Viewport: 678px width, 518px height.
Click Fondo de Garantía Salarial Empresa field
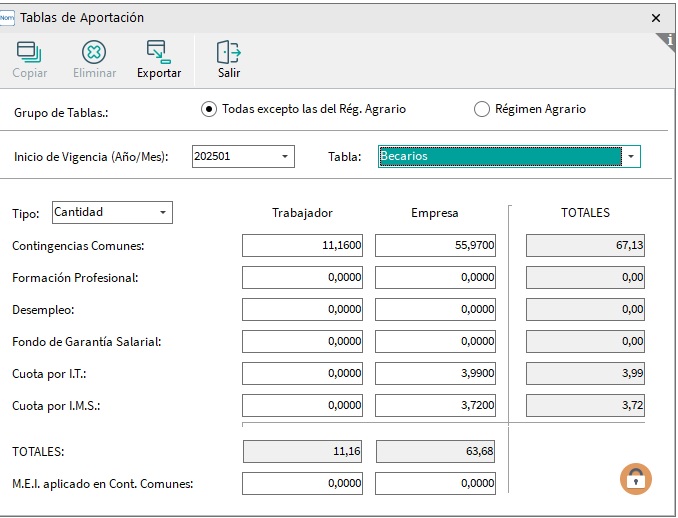(435, 342)
